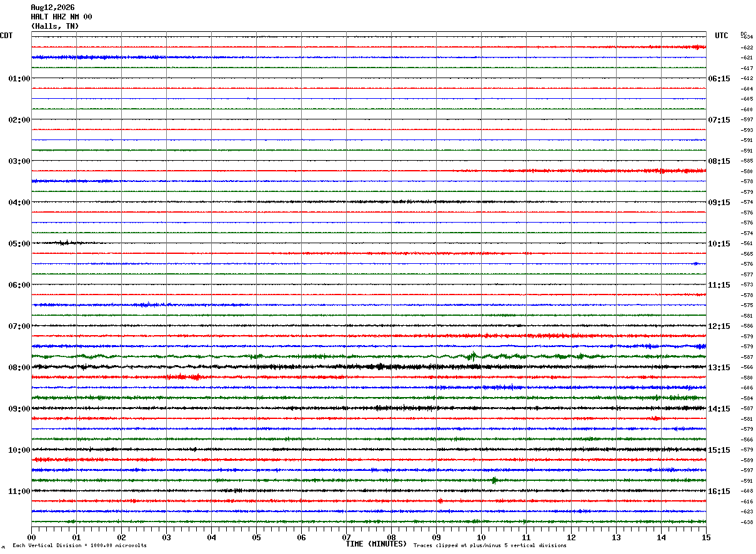Click the Aug12,2026 date header

[x=52, y=8]
